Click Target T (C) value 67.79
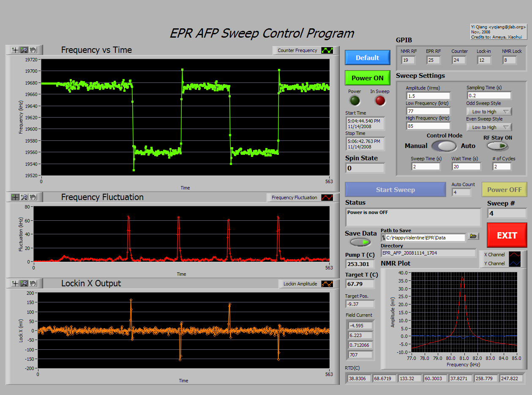Image resolution: width=532 pixels, height=395 pixels. coord(360,284)
